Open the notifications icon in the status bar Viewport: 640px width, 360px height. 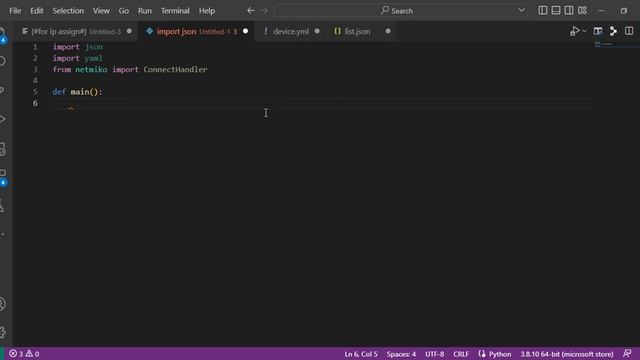tap(627, 353)
